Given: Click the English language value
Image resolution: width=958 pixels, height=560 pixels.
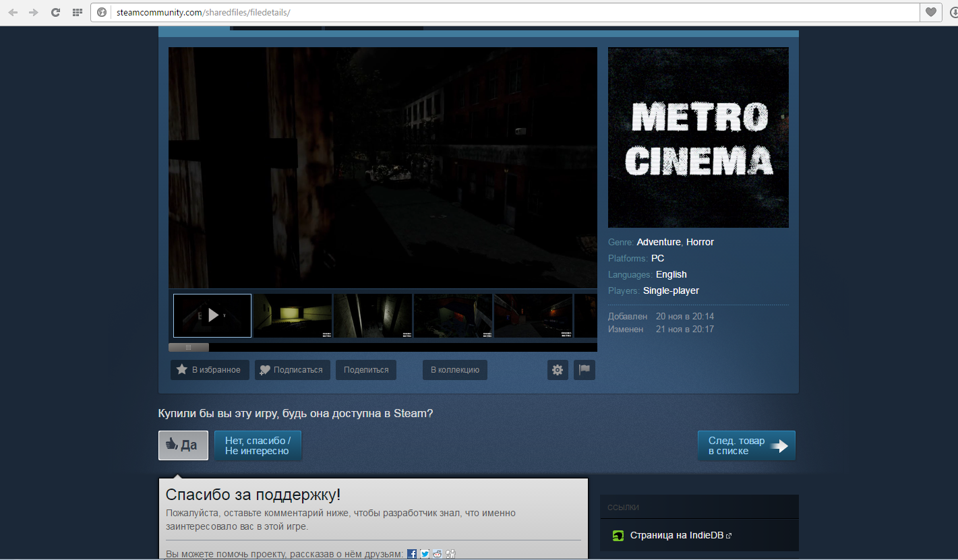Looking at the screenshot, I should [671, 274].
